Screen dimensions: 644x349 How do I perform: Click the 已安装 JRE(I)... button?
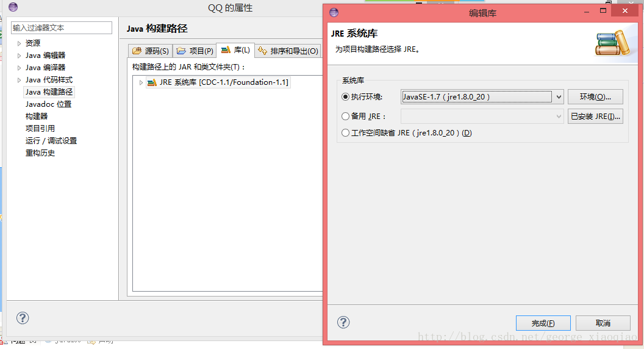pyautogui.click(x=595, y=117)
